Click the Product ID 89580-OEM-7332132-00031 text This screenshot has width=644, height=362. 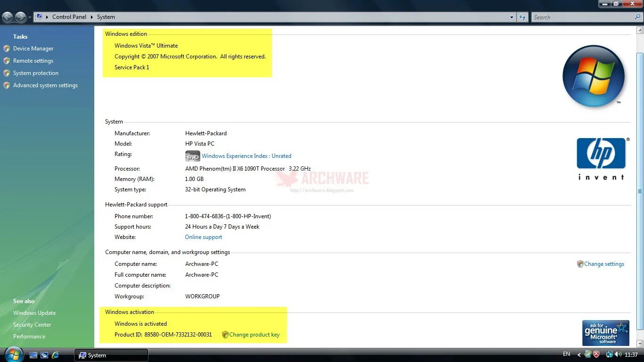(x=163, y=335)
